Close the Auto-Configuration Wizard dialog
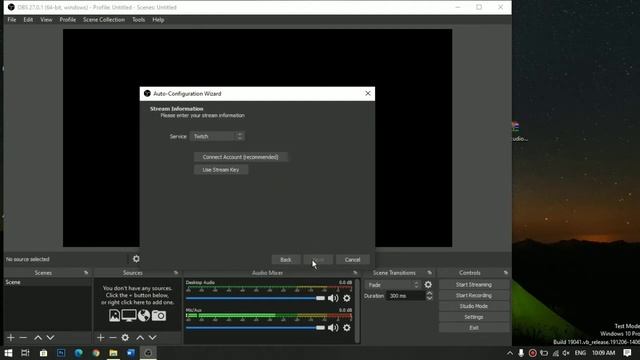 pyautogui.click(x=368, y=93)
